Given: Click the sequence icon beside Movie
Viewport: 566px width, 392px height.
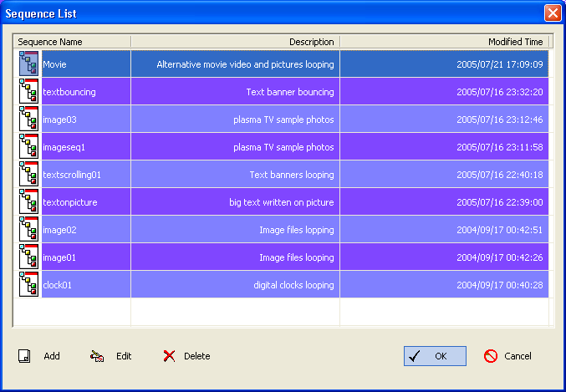Looking at the screenshot, I should click(28, 64).
